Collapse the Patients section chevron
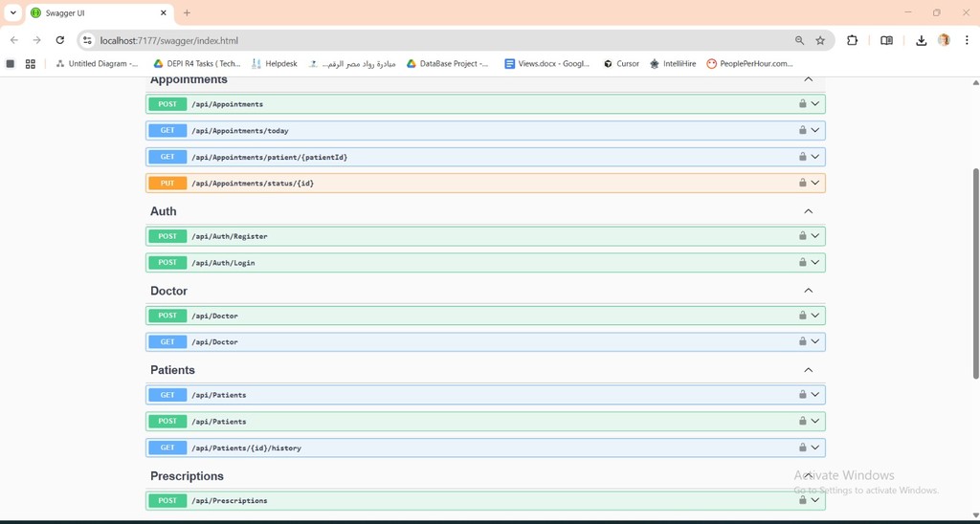The height and width of the screenshot is (524, 980). 808,370
